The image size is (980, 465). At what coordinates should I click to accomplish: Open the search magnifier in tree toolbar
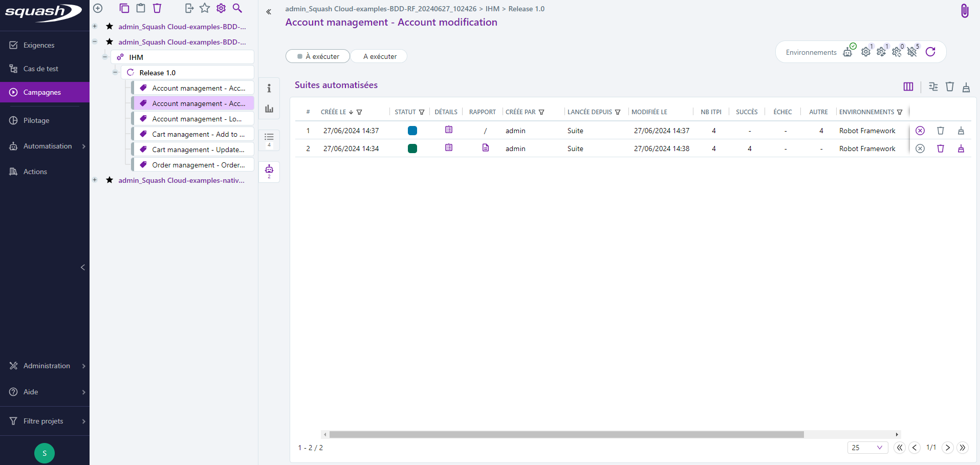[237, 8]
